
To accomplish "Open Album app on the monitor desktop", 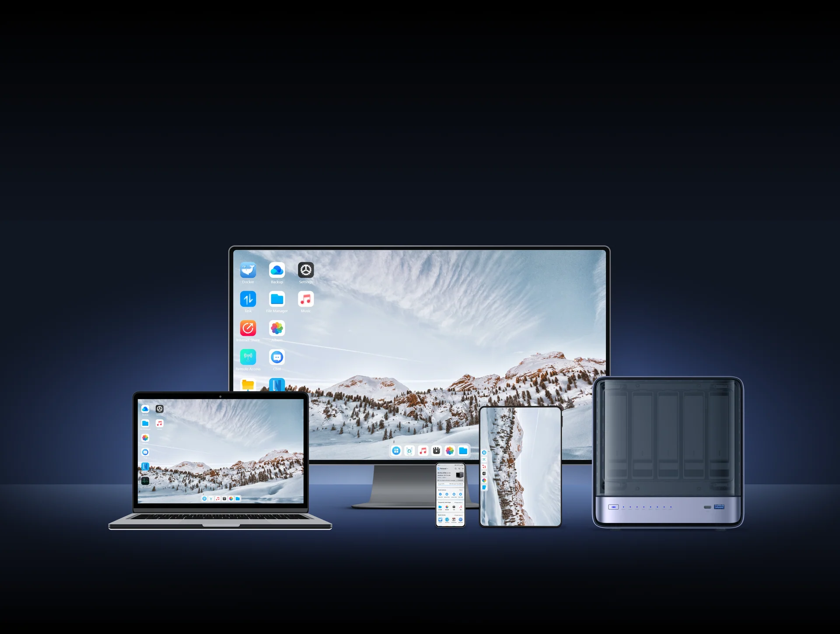I will [x=277, y=328].
